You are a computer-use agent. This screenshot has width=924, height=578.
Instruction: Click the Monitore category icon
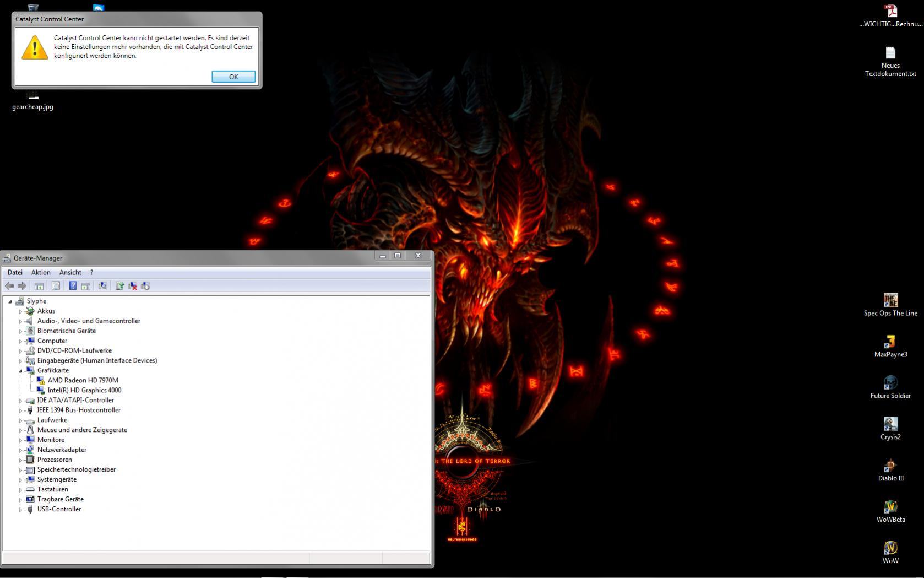tap(30, 440)
